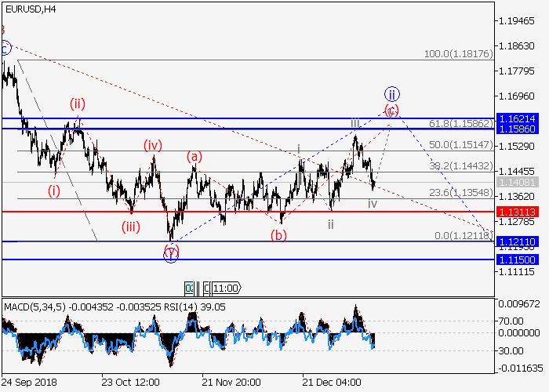Click the red (iv) wave label
549x392 pixels.
coord(152,144)
